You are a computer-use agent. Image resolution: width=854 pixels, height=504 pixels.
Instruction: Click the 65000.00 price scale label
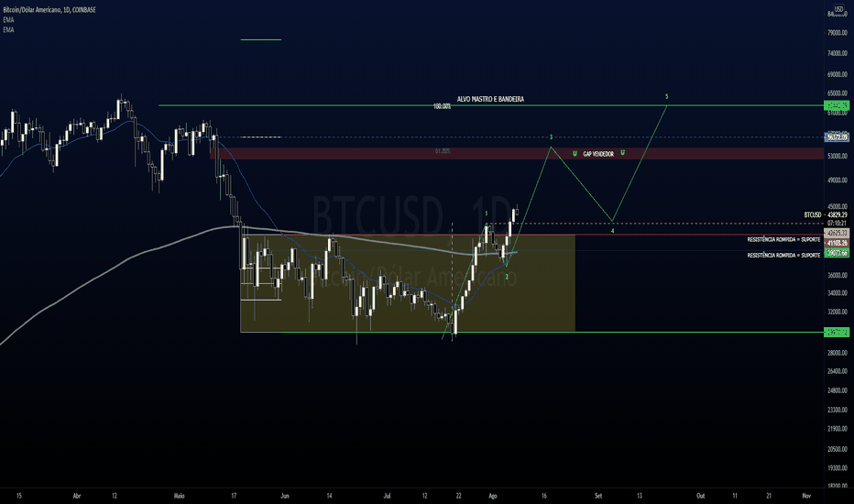838,93
